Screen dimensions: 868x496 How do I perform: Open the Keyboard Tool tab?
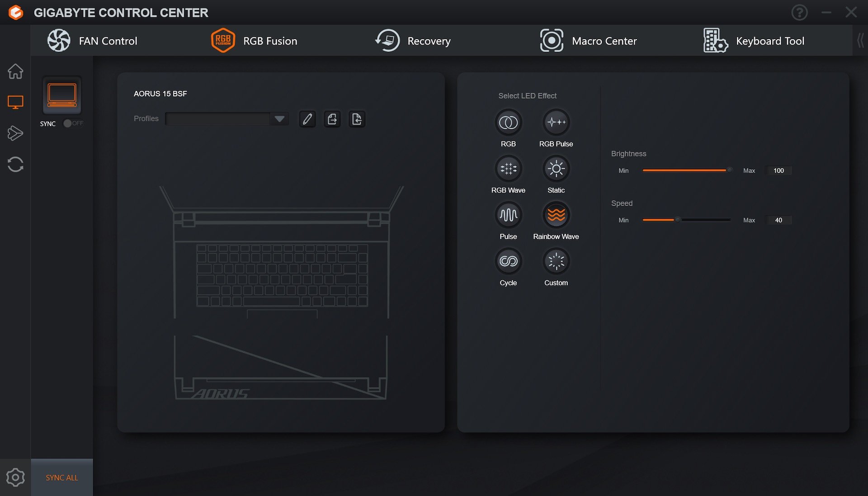tap(754, 41)
